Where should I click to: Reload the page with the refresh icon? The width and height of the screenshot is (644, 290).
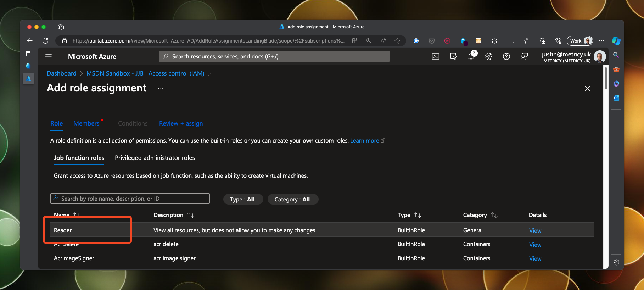tap(45, 41)
